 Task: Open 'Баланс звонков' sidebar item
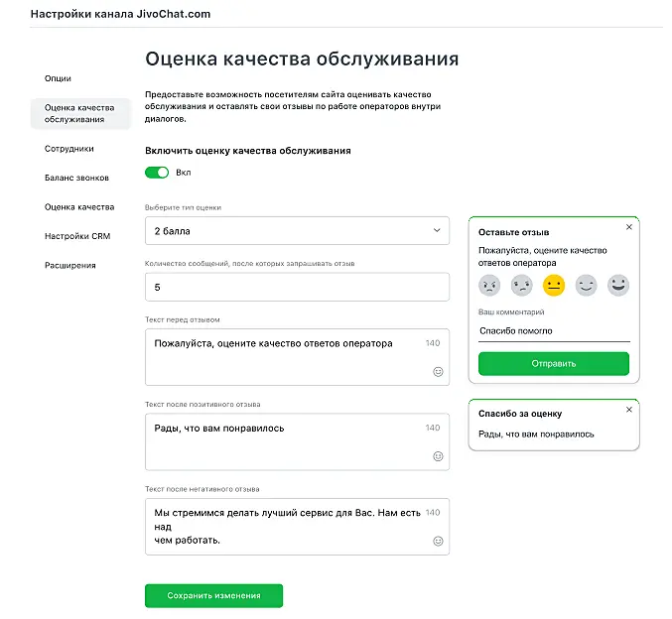pos(76,178)
